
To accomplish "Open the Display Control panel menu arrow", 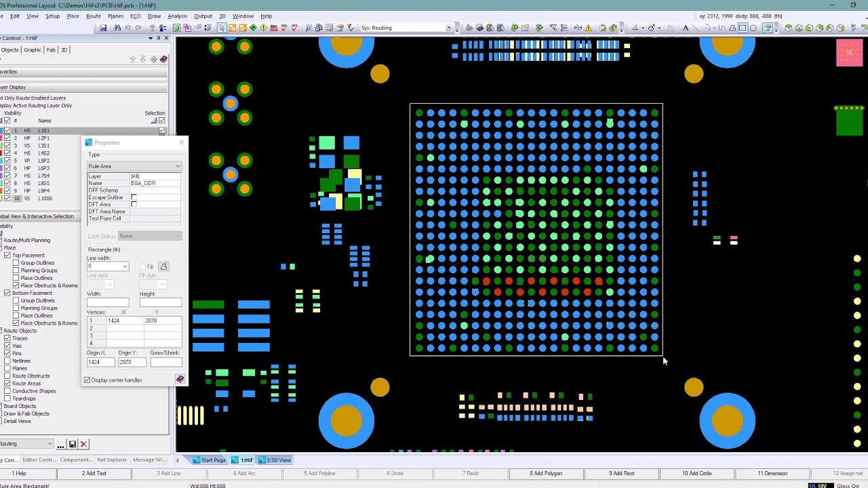I will tap(150, 38).
